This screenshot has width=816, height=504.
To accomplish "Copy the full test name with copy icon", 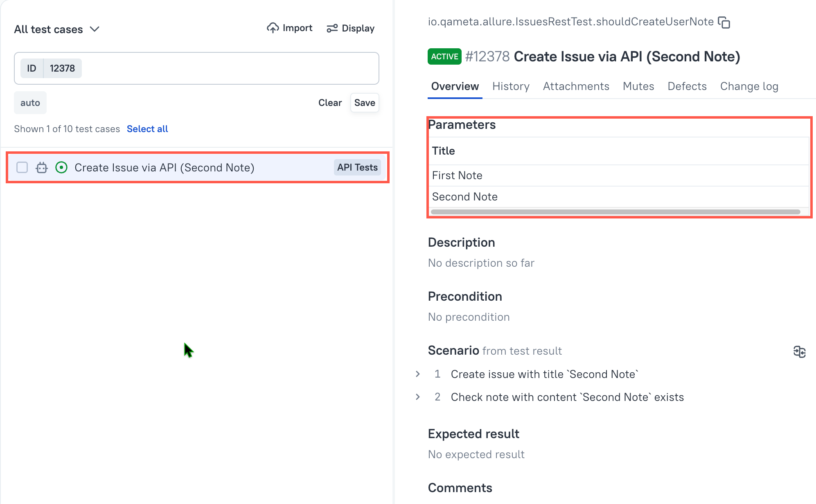I will 724,22.
